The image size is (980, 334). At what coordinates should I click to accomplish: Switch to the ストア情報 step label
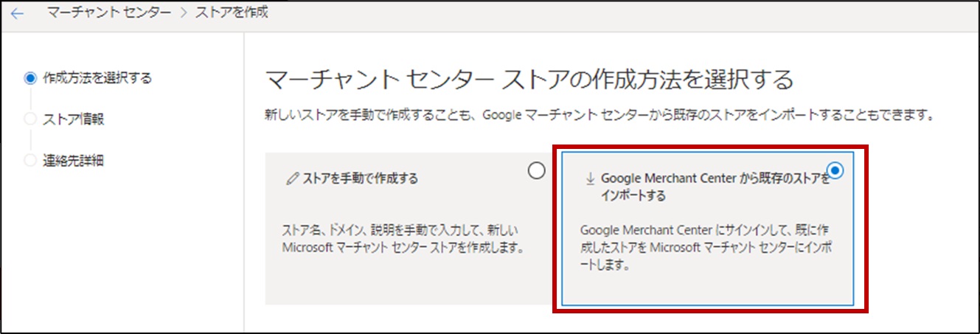click(74, 119)
